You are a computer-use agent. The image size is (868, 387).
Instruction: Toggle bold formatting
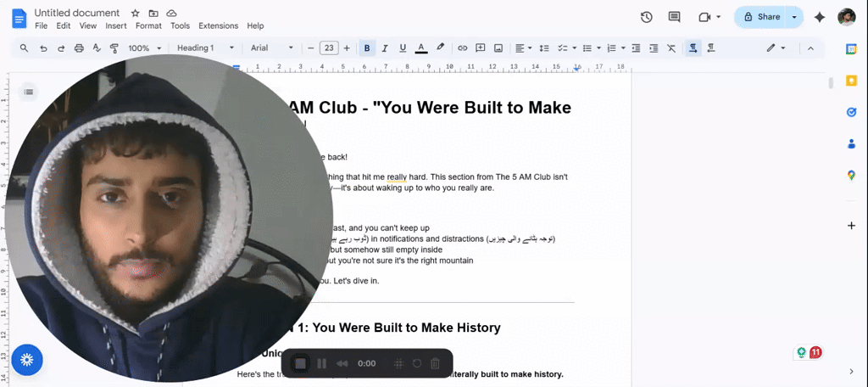366,48
